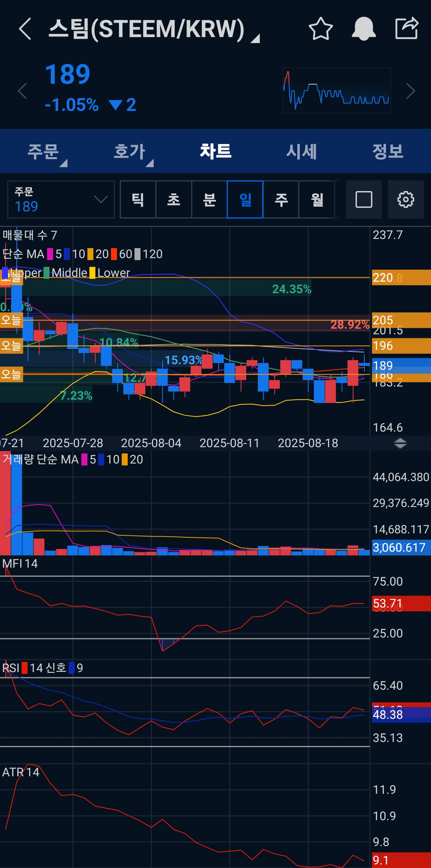This screenshot has height=868, width=431.
Task: Open the 시세 tab
Action: pos(302,152)
